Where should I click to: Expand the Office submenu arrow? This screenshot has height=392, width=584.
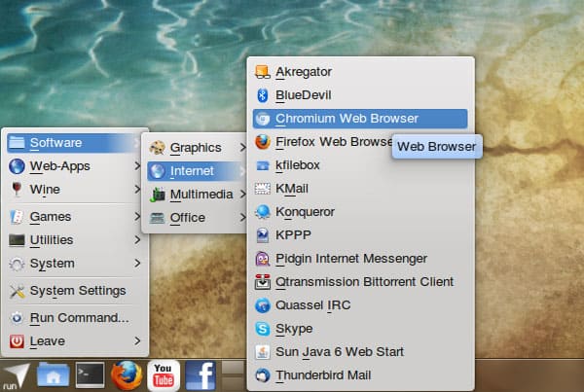242,218
